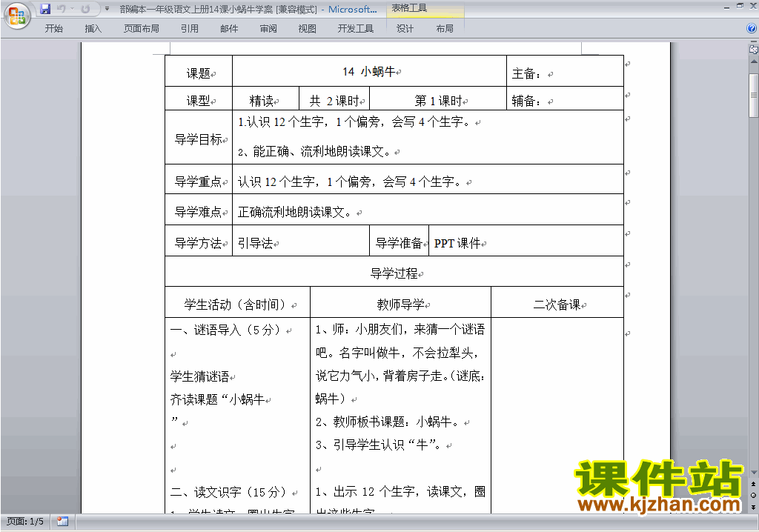The width and height of the screenshot is (759, 532).
Task: Click the macro recording icon in status bar
Action: 62,522
